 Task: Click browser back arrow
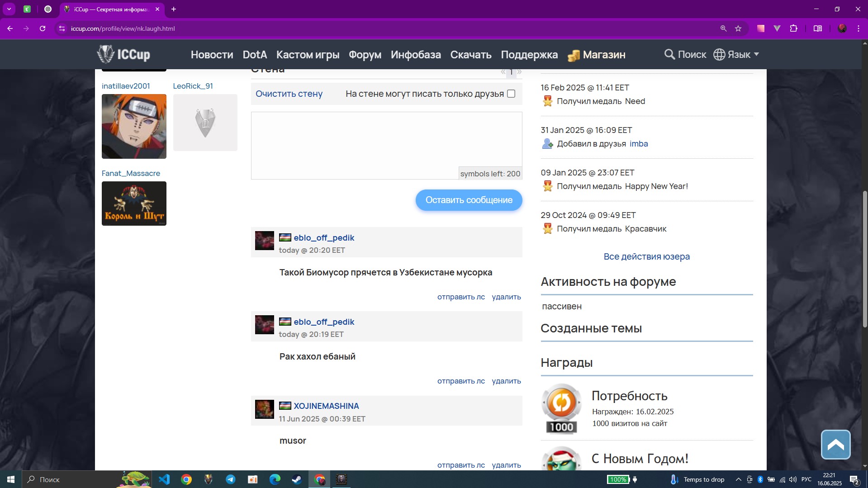(10, 28)
